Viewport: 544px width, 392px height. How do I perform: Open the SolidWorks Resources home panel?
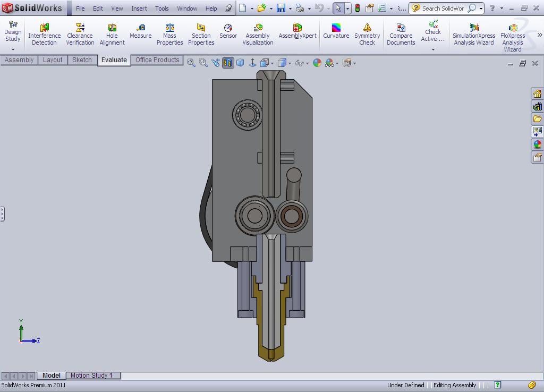[538, 93]
